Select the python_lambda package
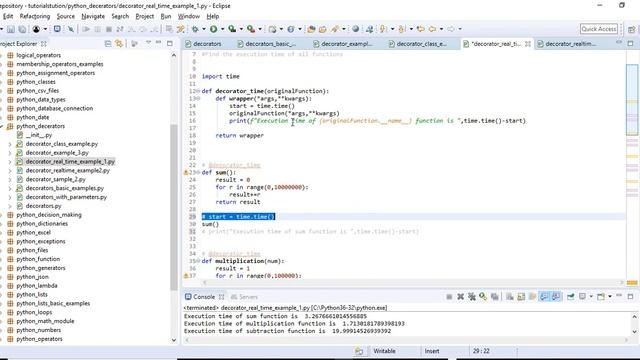The height and width of the screenshot is (360, 640). (x=37, y=286)
